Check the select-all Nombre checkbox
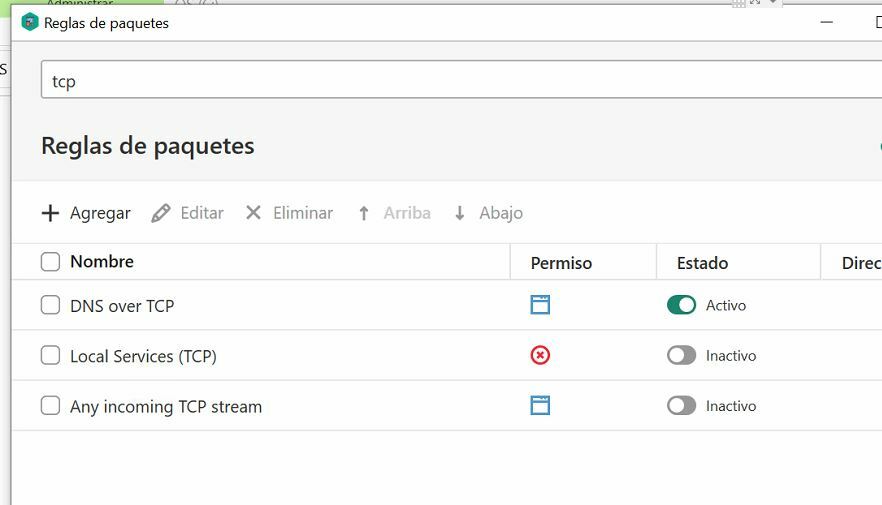The image size is (882, 505). tap(50, 261)
